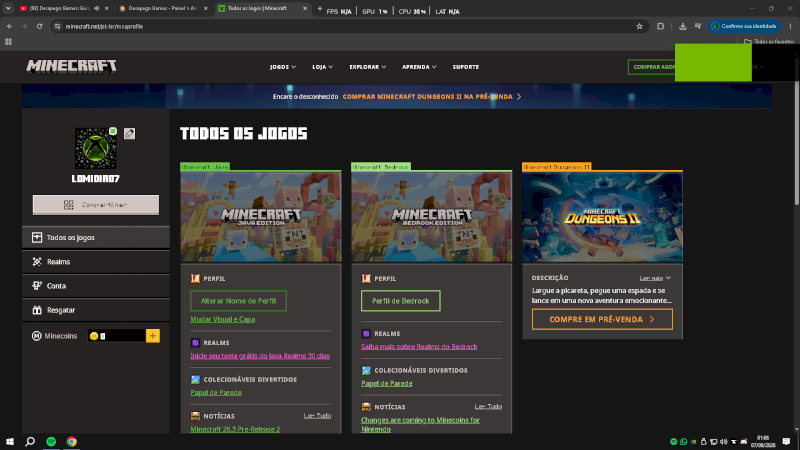800x450 pixels.
Task: Click the site information icon in the address bar
Action: point(57,26)
